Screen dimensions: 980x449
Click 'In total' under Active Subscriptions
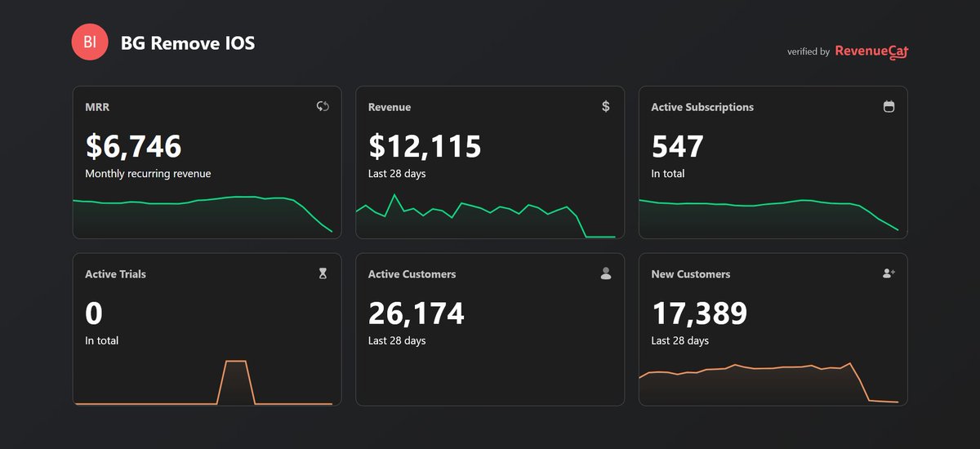pos(668,174)
